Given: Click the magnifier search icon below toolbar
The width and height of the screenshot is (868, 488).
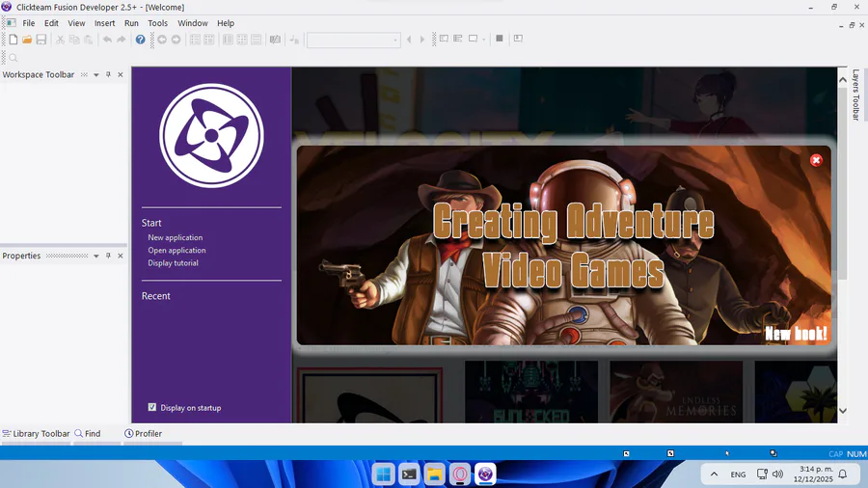Looking at the screenshot, I should coord(14,58).
